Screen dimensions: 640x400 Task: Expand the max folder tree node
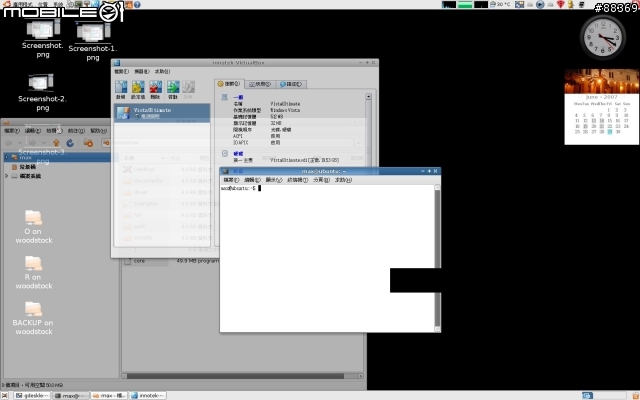6,157
